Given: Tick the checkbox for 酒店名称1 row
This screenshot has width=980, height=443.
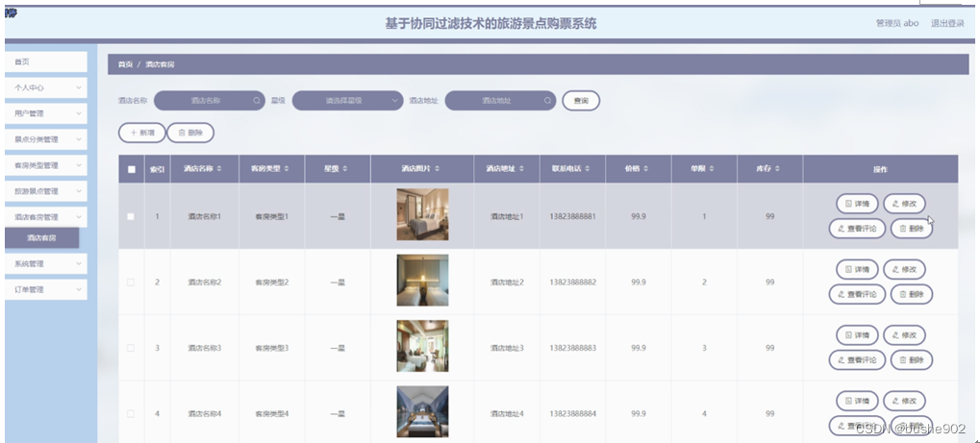Looking at the screenshot, I should coord(131,217).
